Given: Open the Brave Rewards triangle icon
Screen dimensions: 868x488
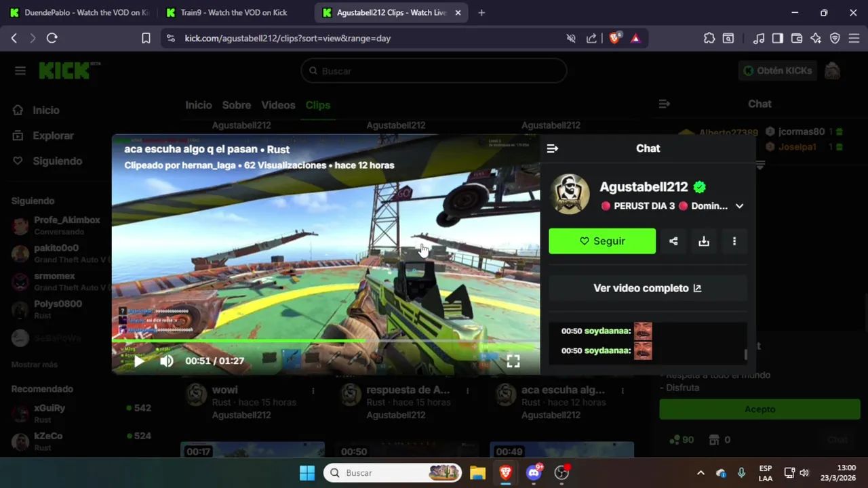Looking at the screenshot, I should [635, 39].
